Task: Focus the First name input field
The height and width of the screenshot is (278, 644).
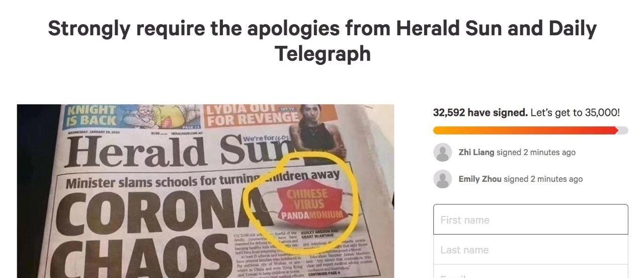Action: 531,220
